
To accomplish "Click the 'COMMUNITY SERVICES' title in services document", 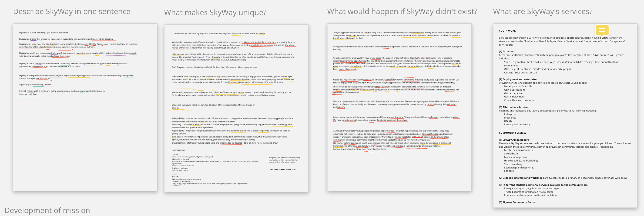I will pyautogui.click(x=512, y=133).
